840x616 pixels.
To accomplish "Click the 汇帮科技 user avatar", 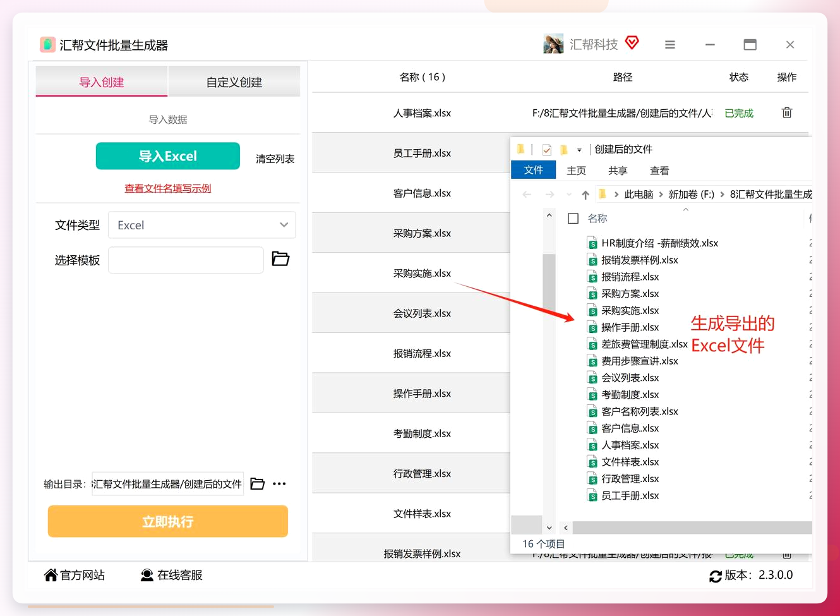I will click(553, 44).
